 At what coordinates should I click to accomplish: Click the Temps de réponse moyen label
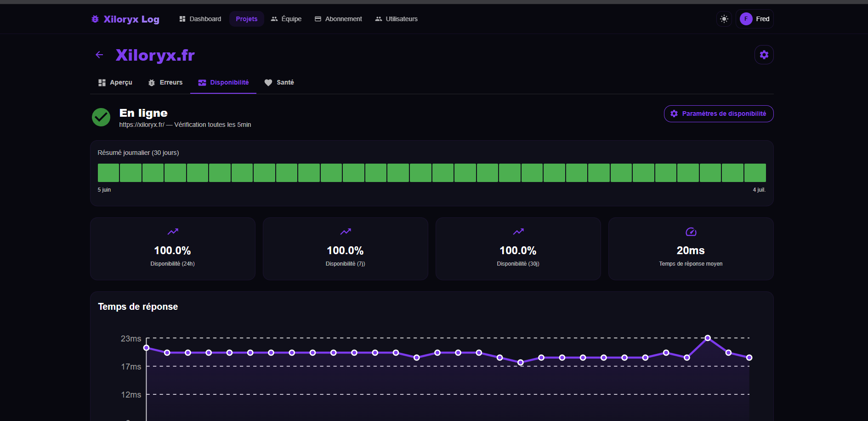point(691,264)
